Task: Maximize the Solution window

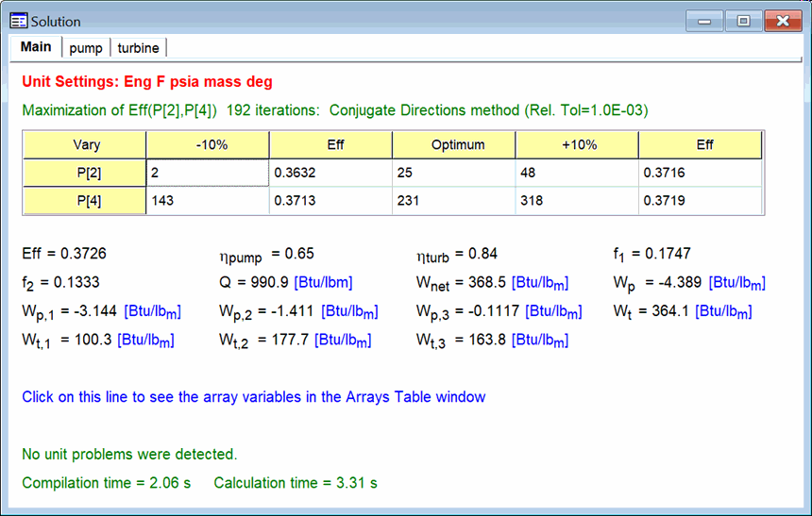Action: [743, 20]
